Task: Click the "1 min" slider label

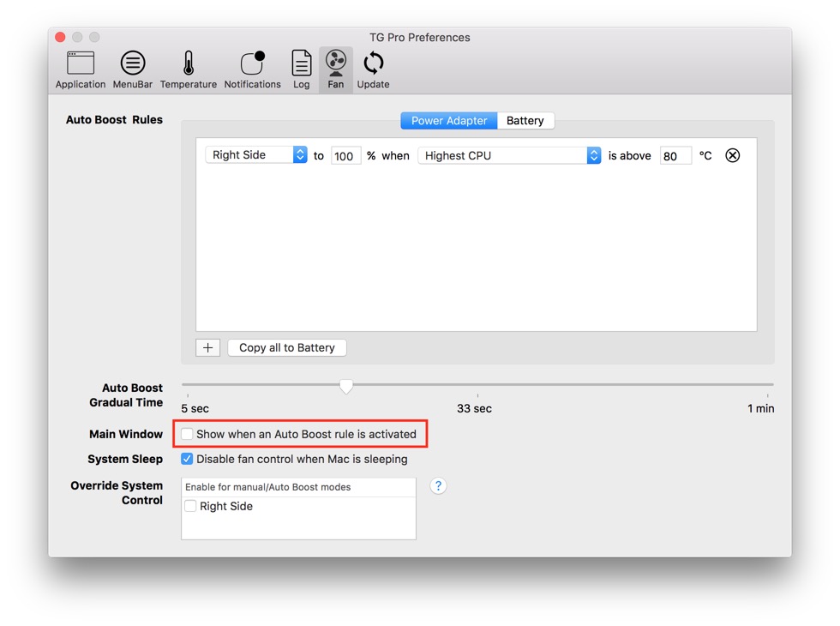Action: [761, 408]
